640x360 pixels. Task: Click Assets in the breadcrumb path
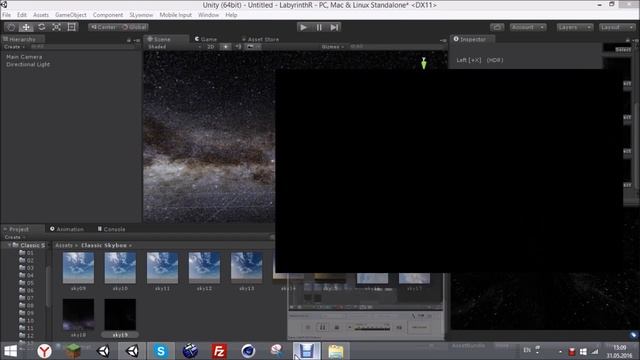(64, 245)
